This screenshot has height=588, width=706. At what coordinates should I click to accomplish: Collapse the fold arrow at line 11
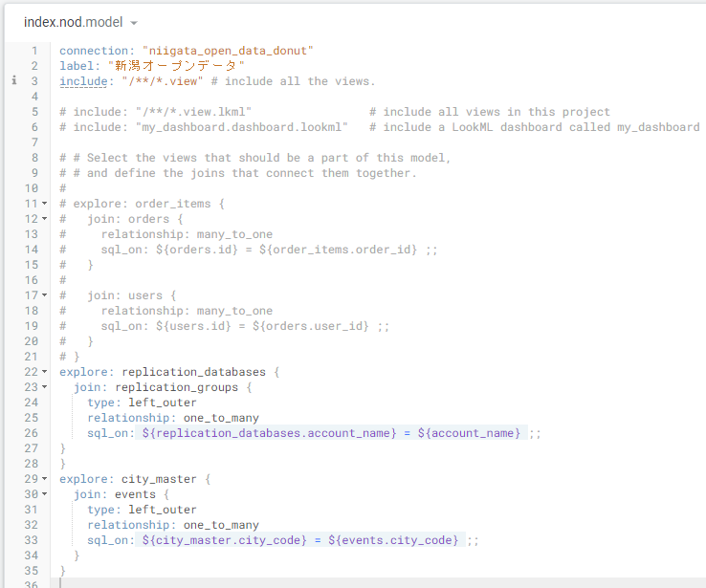(x=45, y=204)
